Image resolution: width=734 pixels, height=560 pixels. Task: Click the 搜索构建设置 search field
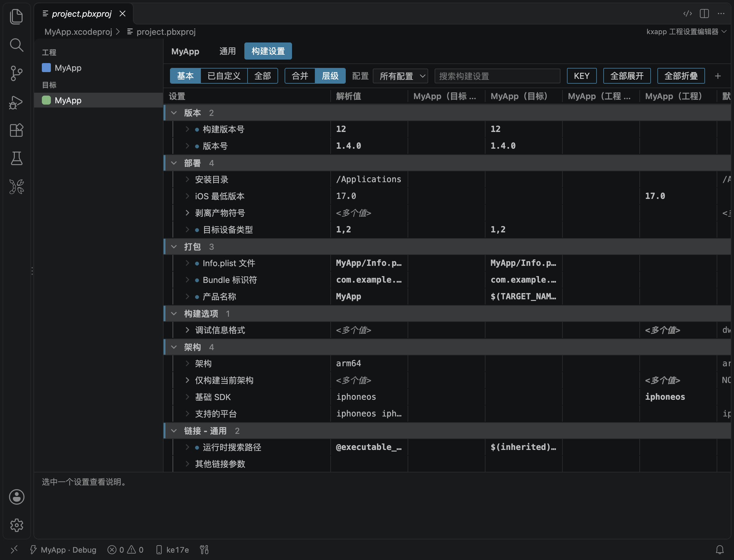[x=497, y=76]
